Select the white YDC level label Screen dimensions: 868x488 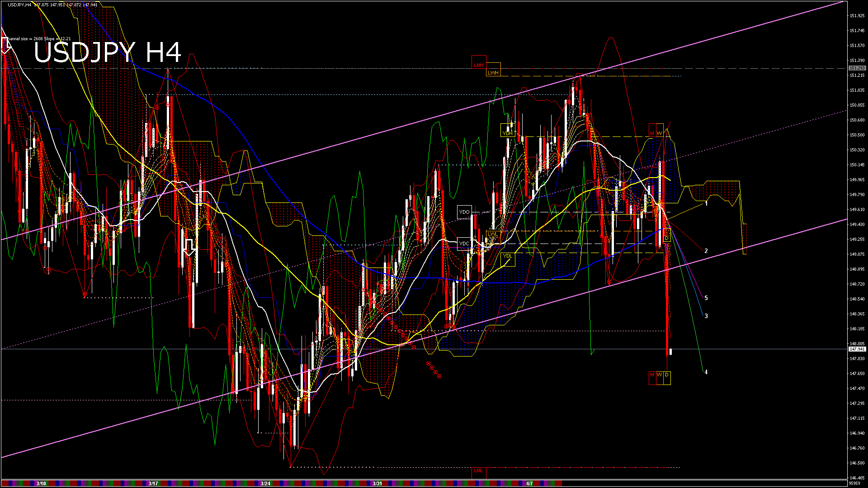464,244
